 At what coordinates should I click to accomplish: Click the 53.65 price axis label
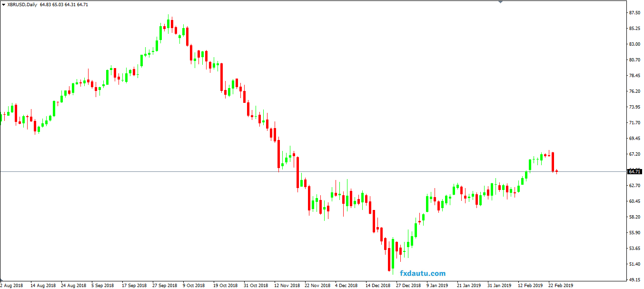[x=634, y=249]
